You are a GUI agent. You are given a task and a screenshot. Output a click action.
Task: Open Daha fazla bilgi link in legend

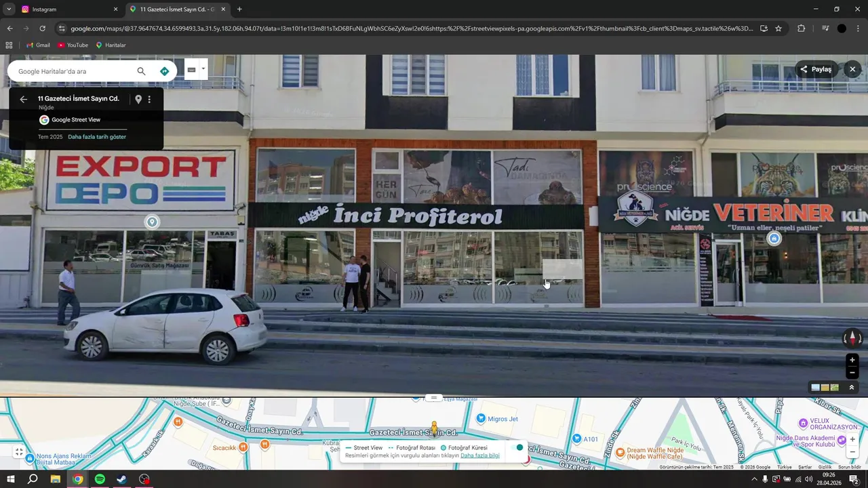(480, 455)
